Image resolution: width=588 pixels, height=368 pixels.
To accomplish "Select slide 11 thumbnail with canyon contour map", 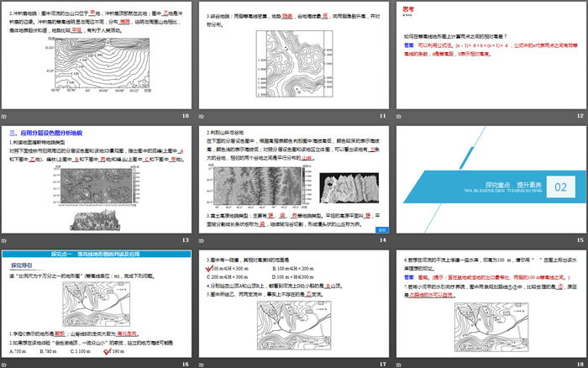I will click(x=294, y=55).
